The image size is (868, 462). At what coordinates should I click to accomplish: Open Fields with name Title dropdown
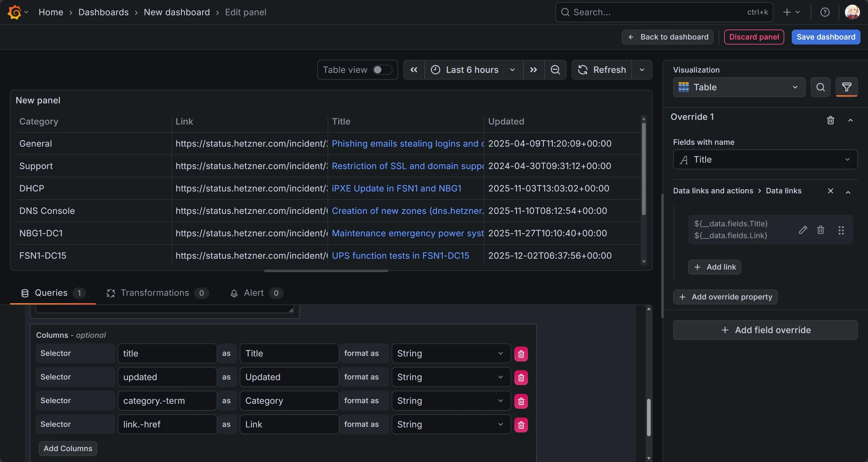765,159
